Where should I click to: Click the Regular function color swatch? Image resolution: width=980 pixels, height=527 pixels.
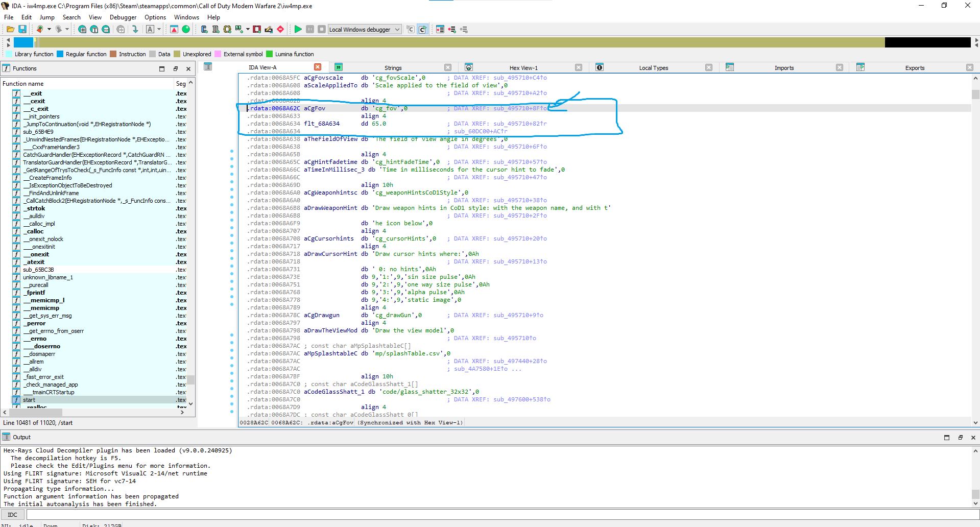coord(60,54)
